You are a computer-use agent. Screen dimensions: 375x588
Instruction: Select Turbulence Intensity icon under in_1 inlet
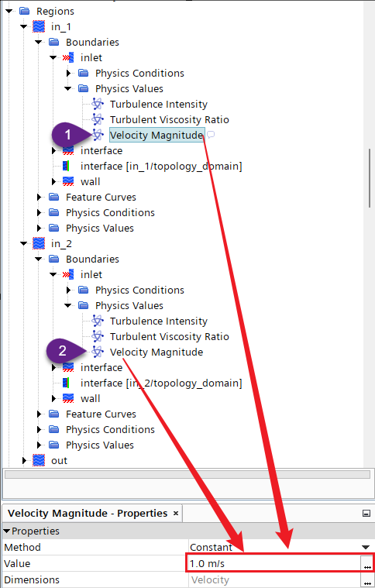click(x=98, y=104)
